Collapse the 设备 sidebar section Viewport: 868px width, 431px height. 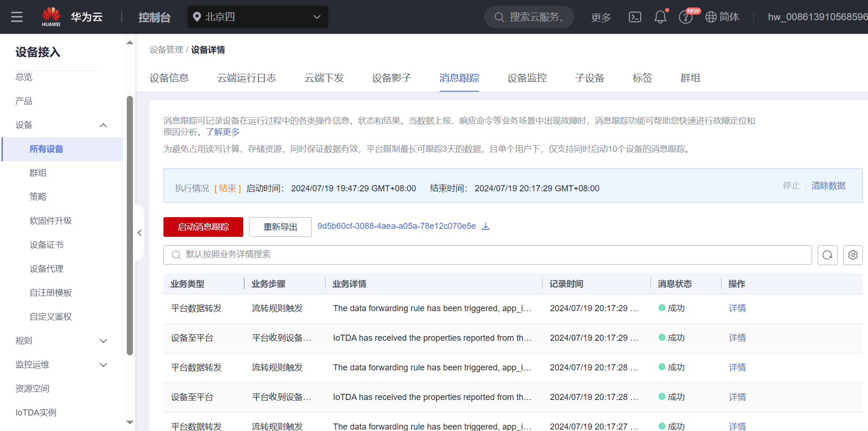pyautogui.click(x=103, y=125)
